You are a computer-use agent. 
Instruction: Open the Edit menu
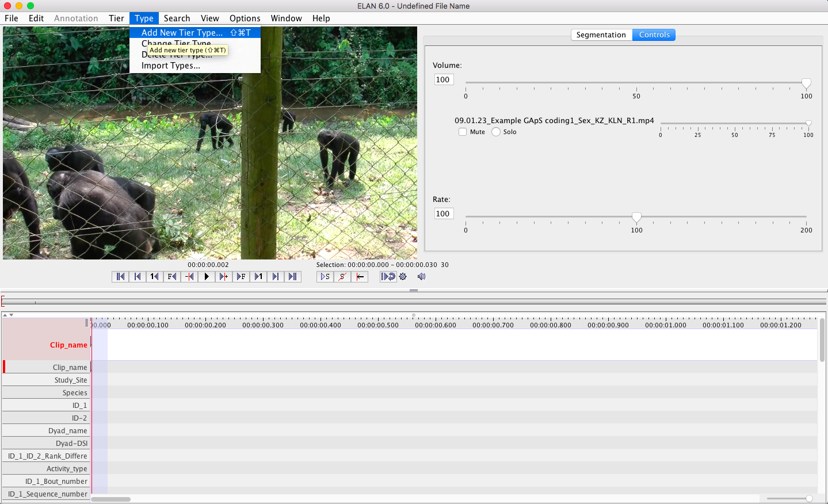[36, 18]
